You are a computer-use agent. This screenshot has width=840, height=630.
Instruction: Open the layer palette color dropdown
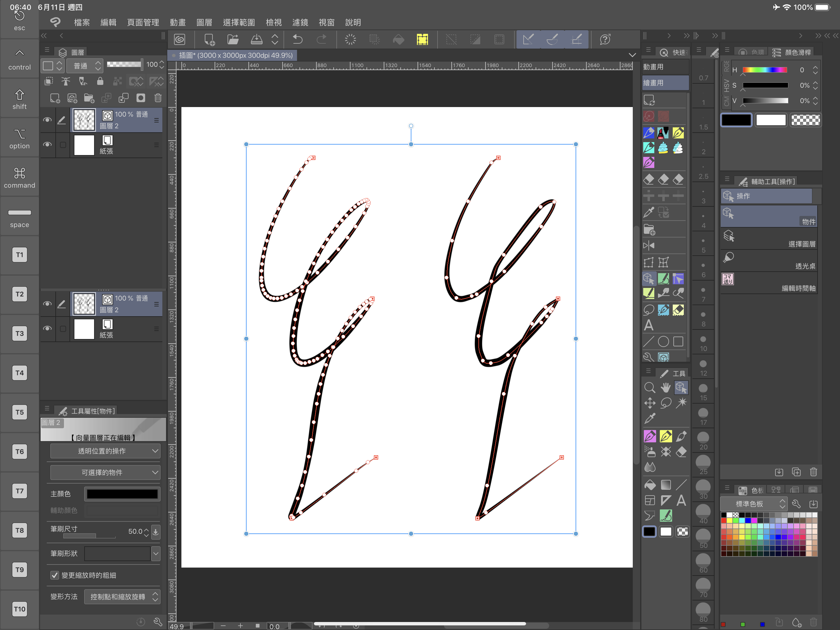[x=52, y=66]
